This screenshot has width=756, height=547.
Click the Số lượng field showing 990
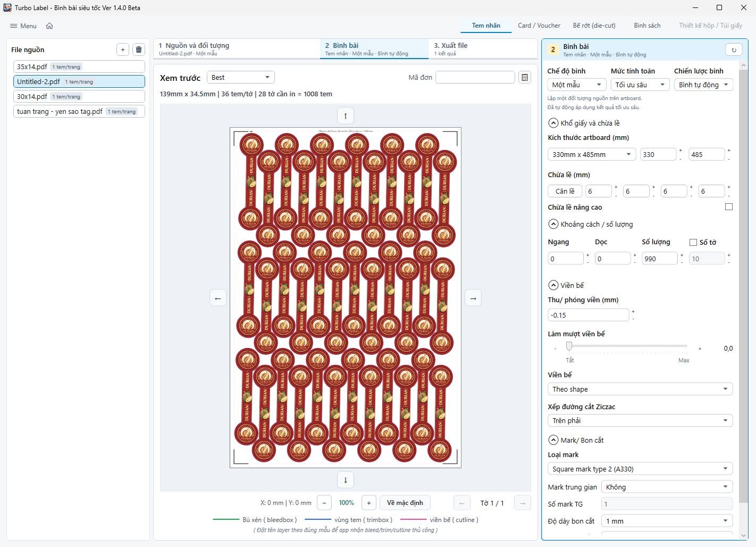point(660,259)
